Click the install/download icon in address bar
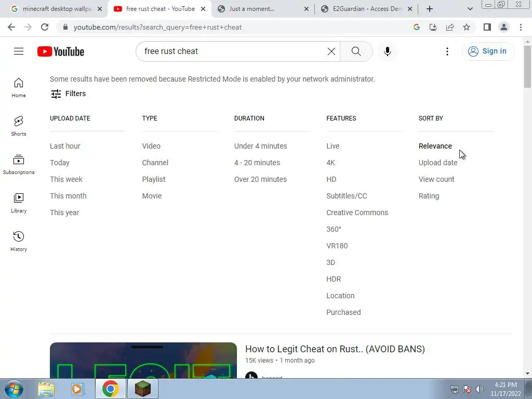 (433, 27)
